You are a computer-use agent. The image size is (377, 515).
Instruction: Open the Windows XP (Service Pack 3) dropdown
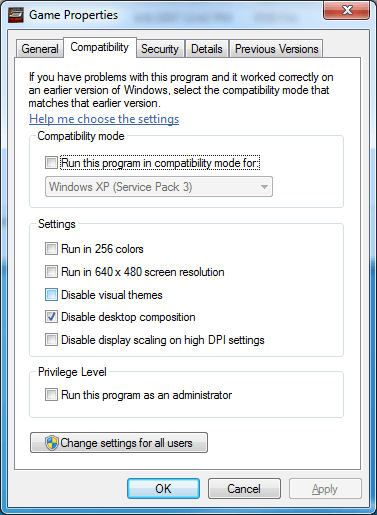(159, 187)
